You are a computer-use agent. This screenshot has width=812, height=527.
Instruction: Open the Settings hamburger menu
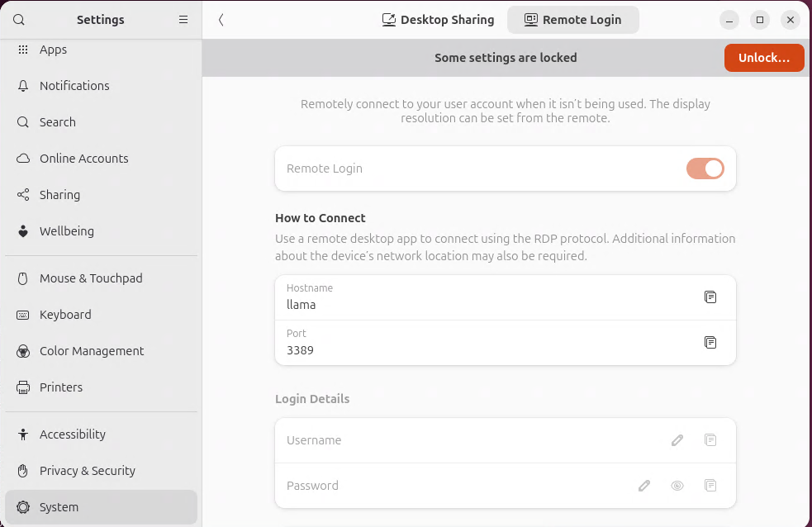[183, 20]
